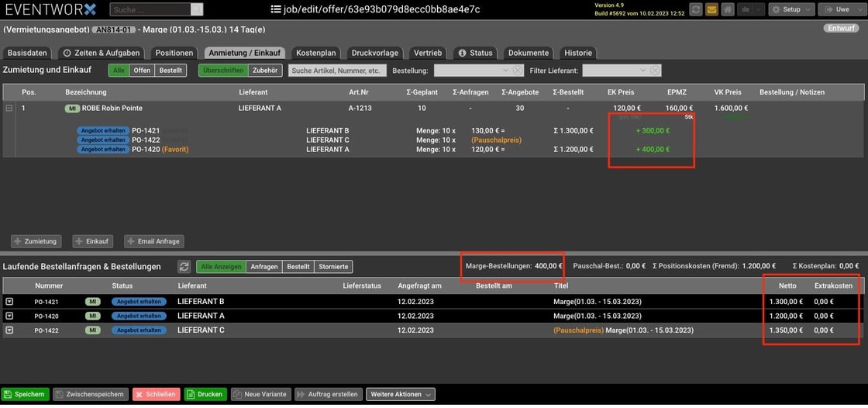Viewport: 868px width, 408px height.
Task: Toggle the Offen filter for Zumietung
Action: [x=142, y=71]
